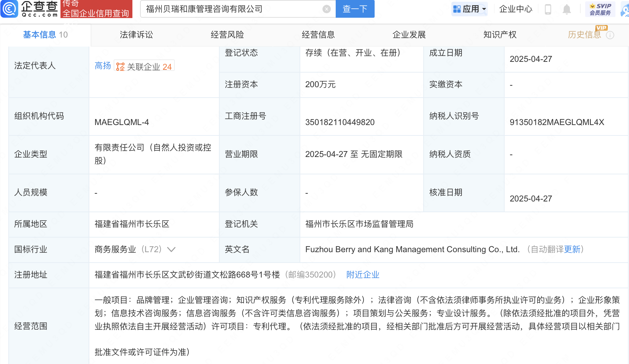Select the 企业发展 tab

(409, 35)
